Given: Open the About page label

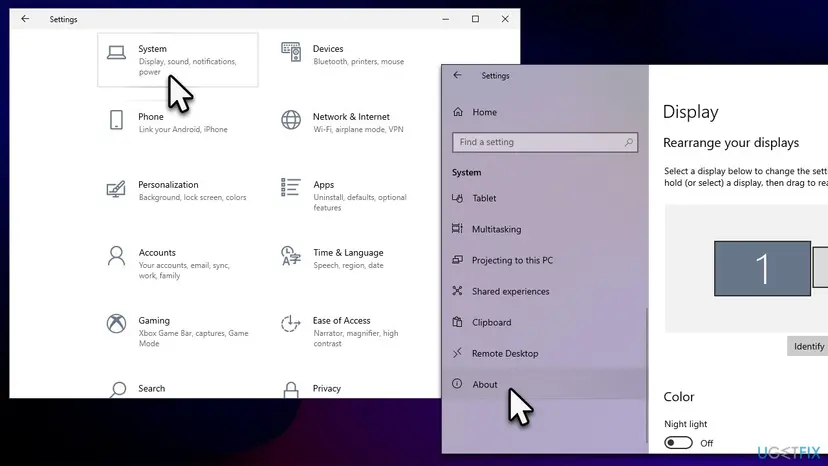Looking at the screenshot, I should (x=485, y=385).
